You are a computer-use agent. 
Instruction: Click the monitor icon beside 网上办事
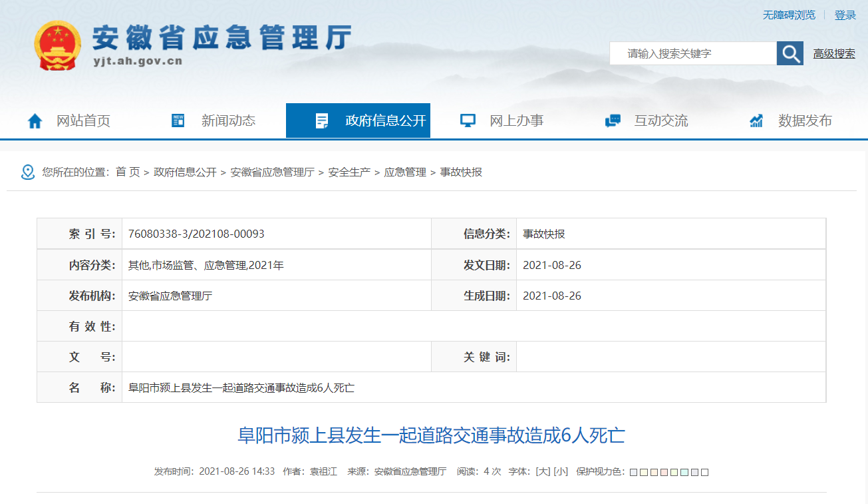468,121
